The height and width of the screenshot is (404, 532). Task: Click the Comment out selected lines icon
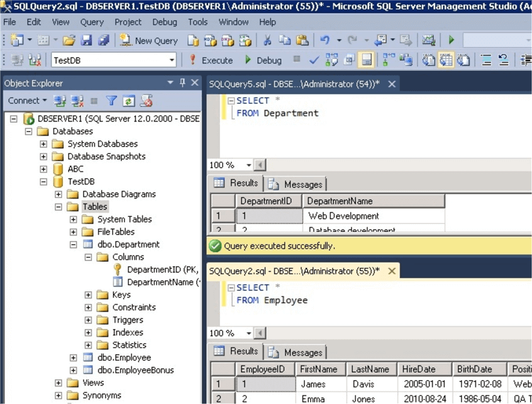486,60
